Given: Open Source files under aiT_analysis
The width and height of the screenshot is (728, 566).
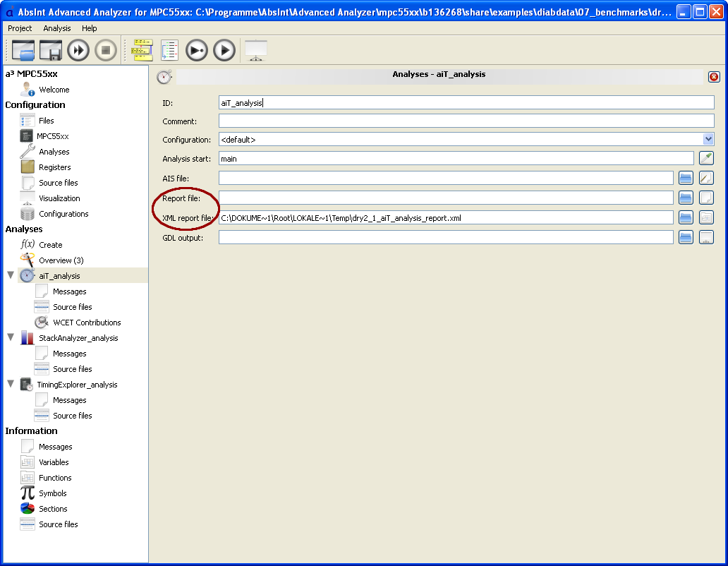Looking at the screenshot, I should coord(63,306).
